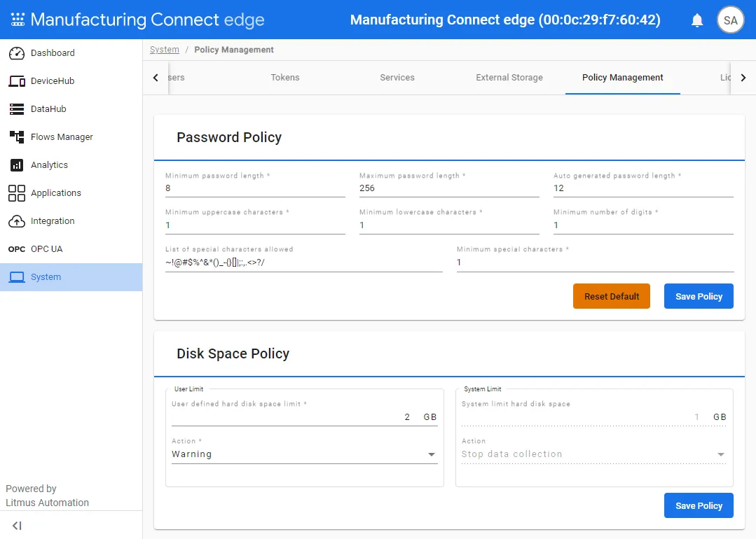
Task: Open the User Limit Action dropdown
Action: [x=304, y=454]
